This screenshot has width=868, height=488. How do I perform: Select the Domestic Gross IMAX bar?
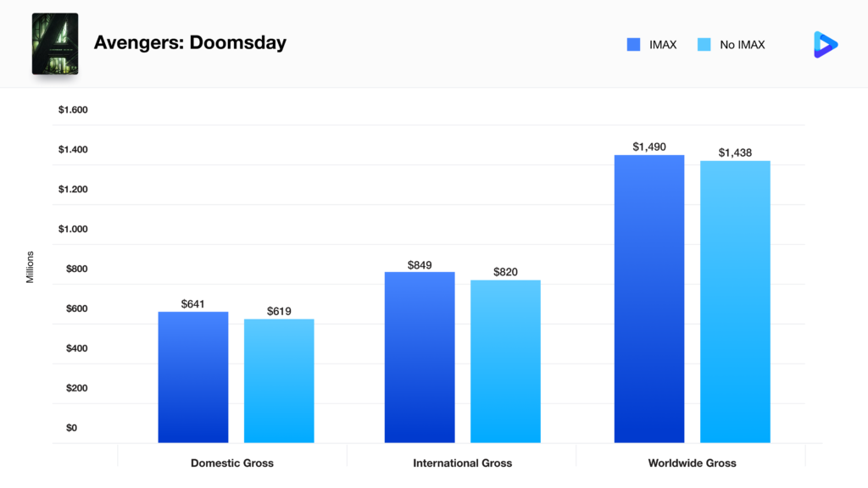(193, 377)
